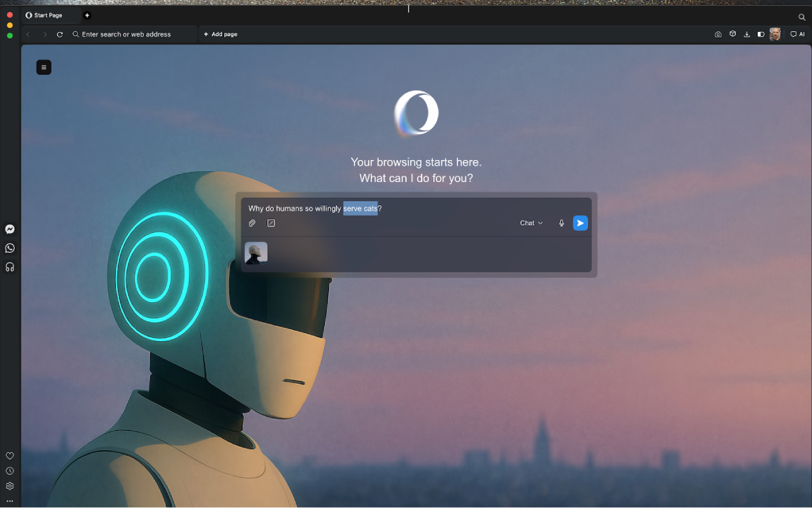Toggle the VPN toolbar icon
The width and height of the screenshot is (812, 508).
(x=733, y=34)
